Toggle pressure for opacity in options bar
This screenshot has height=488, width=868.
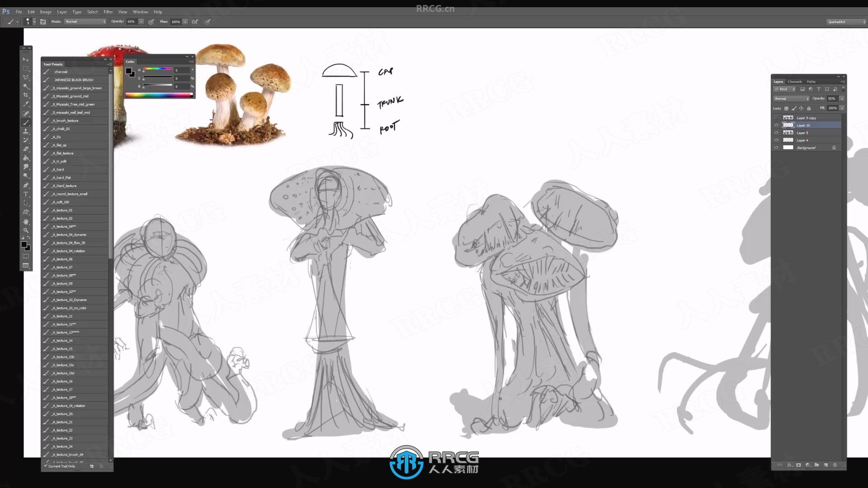pyautogui.click(x=151, y=22)
